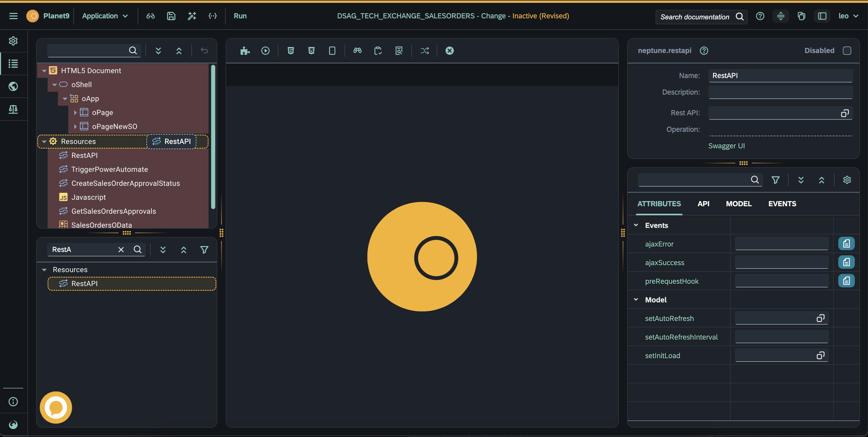Screen dimensions: 868x437
Task: Open the chat bubble assistant button
Action: click(56, 407)
